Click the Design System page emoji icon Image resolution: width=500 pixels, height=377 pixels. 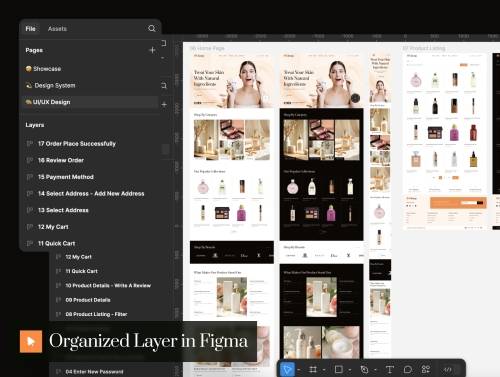[x=29, y=85]
